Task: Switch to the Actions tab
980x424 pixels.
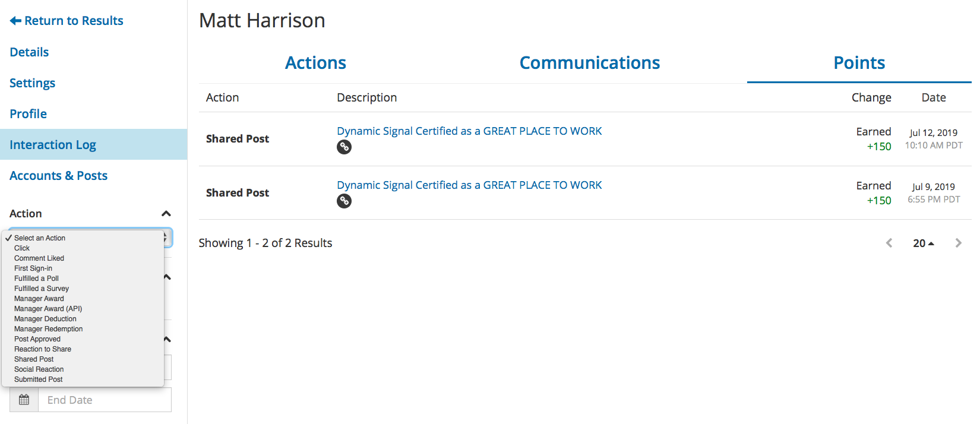Action: click(x=315, y=63)
